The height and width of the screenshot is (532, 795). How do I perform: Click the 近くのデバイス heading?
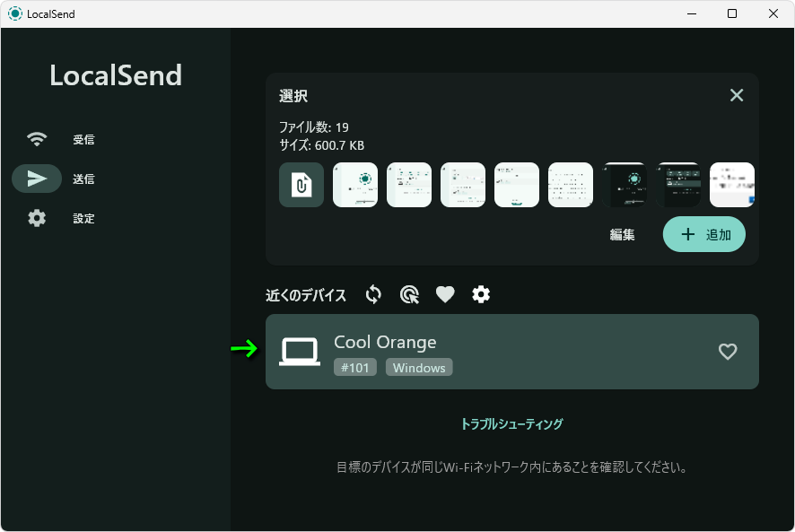pyautogui.click(x=306, y=295)
